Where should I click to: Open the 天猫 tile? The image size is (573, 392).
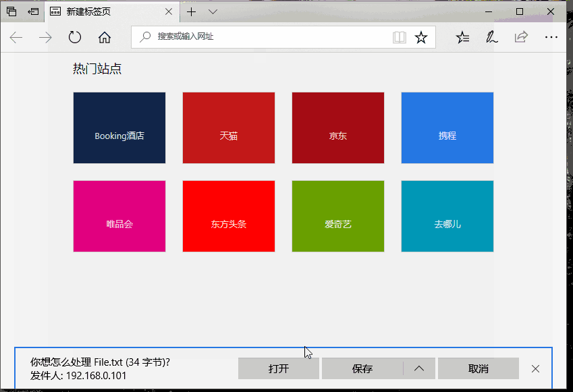point(229,128)
